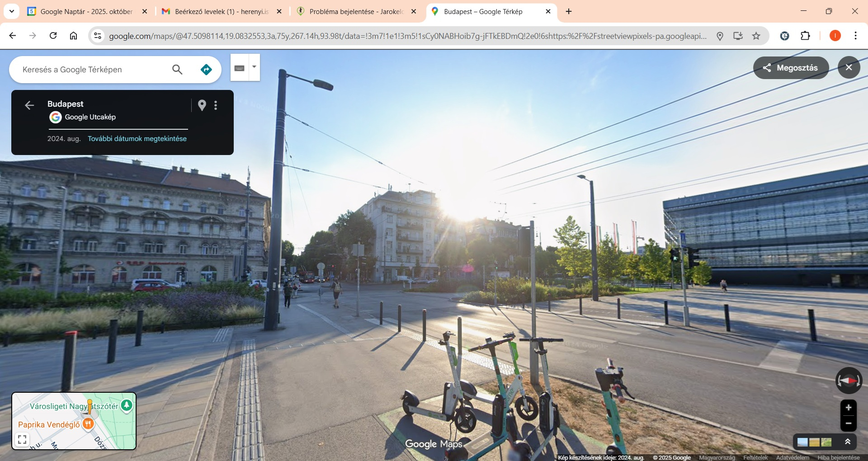This screenshot has height=461, width=868.
Task: Close Street View with the X button
Action: pyautogui.click(x=849, y=67)
